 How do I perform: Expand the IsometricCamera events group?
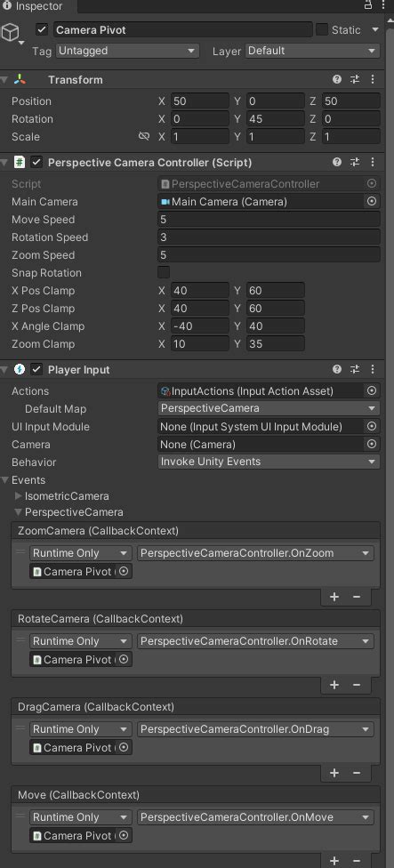pyautogui.click(x=19, y=496)
